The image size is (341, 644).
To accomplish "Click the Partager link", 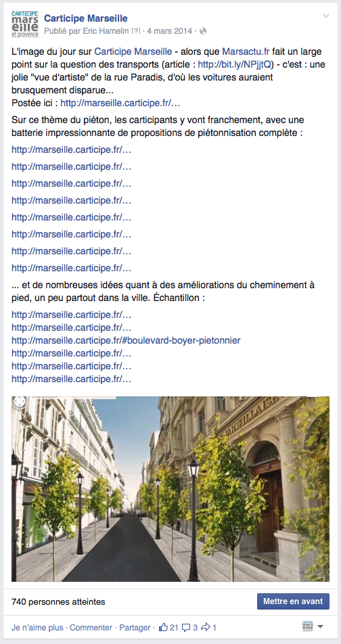I will click(x=133, y=628).
